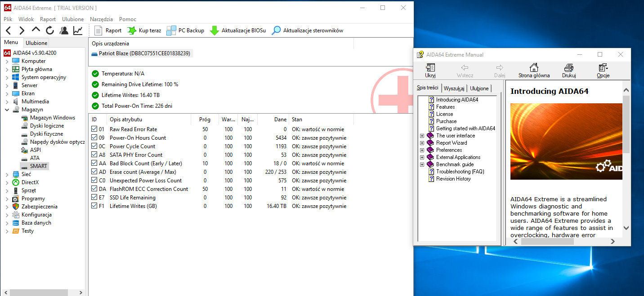
Task: Open Features topic in Manual contents
Action: (445, 107)
